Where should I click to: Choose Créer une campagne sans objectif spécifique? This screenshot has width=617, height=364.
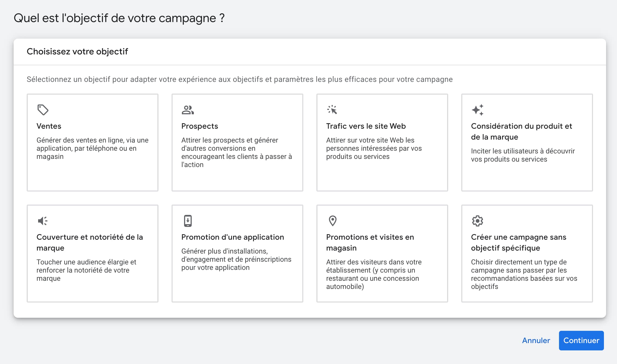pyautogui.click(x=519, y=242)
